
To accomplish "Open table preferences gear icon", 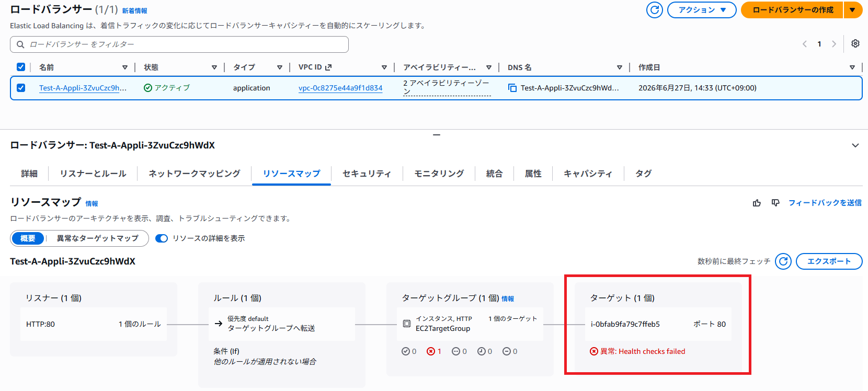I will [x=855, y=44].
